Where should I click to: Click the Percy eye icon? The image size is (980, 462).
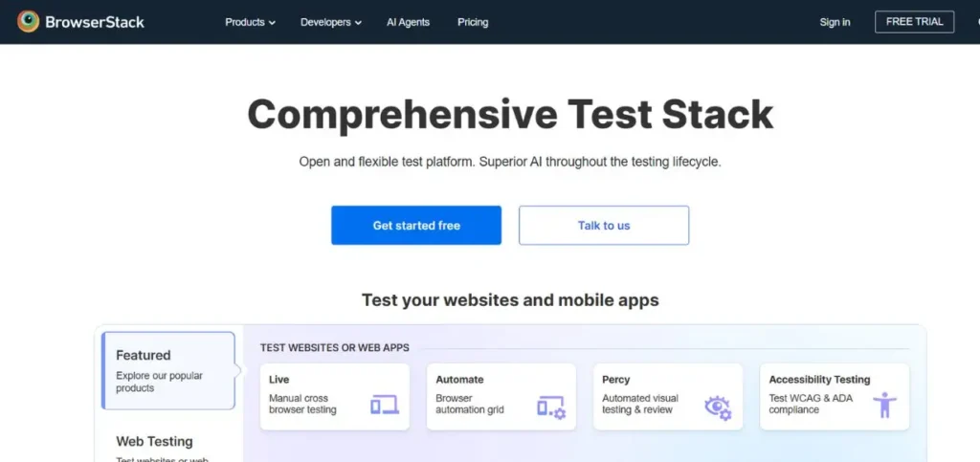[x=718, y=407]
